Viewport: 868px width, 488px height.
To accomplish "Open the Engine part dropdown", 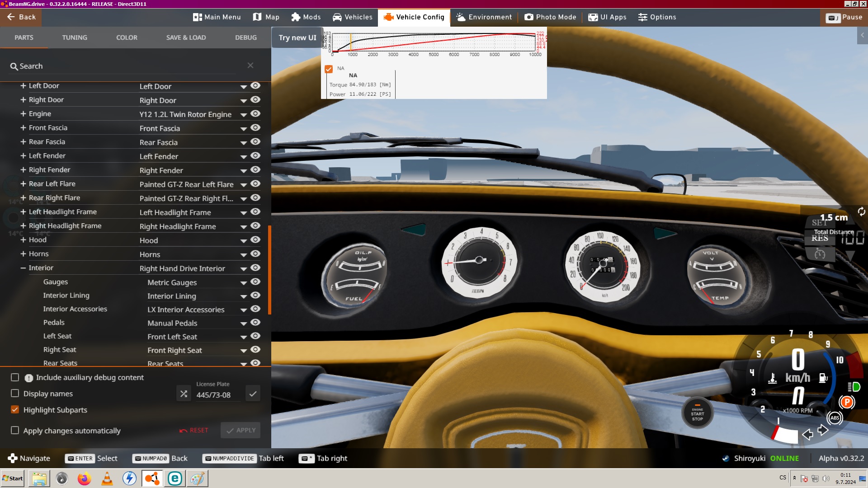I will (x=244, y=115).
